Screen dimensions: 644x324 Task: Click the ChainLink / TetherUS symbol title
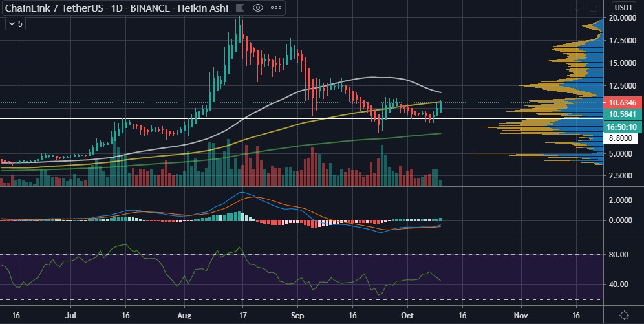[x=54, y=8]
